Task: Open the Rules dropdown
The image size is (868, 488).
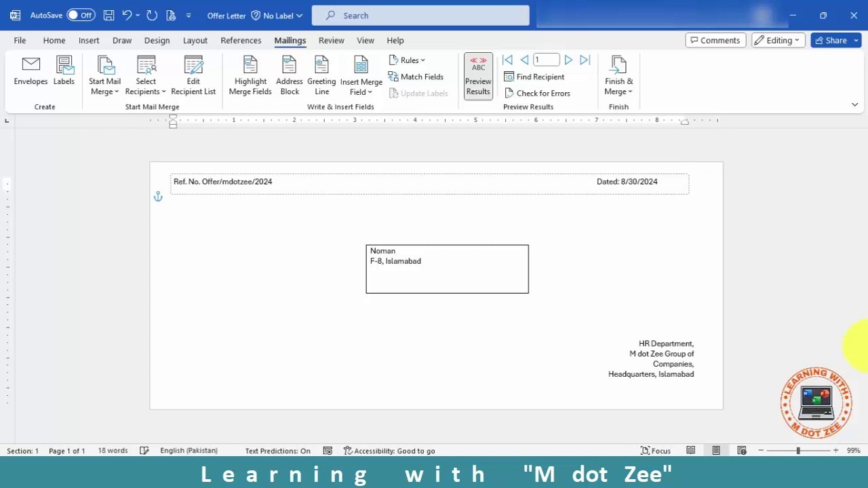Action: point(407,60)
